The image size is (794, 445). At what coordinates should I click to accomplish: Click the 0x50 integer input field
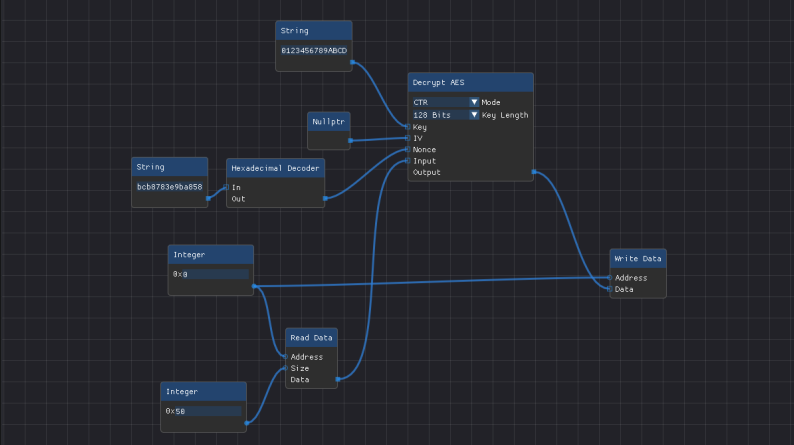tap(203, 411)
